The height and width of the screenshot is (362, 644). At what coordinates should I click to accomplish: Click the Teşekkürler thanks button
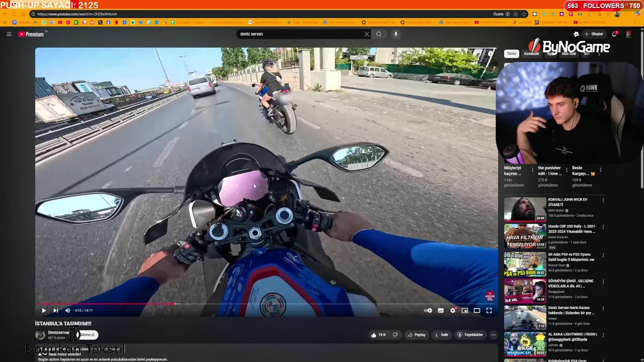470,335
